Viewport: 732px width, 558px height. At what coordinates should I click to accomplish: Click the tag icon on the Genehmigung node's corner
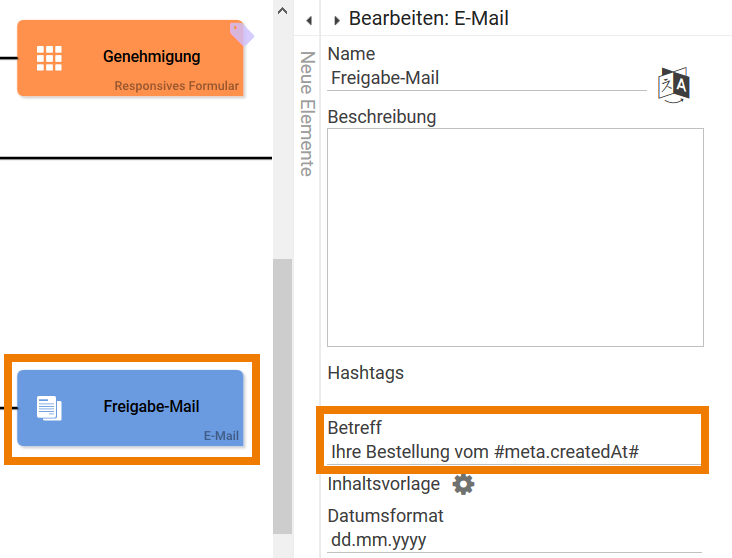(x=241, y=34)
